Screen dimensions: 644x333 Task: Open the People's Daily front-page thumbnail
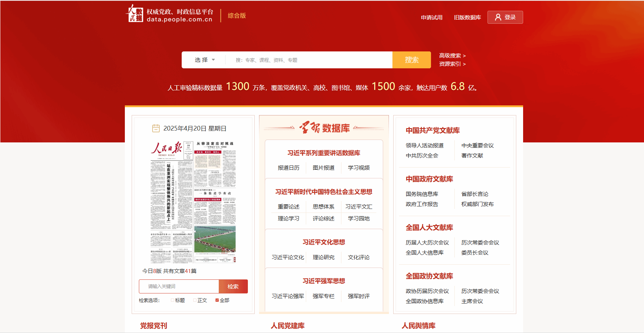(193, 202)
